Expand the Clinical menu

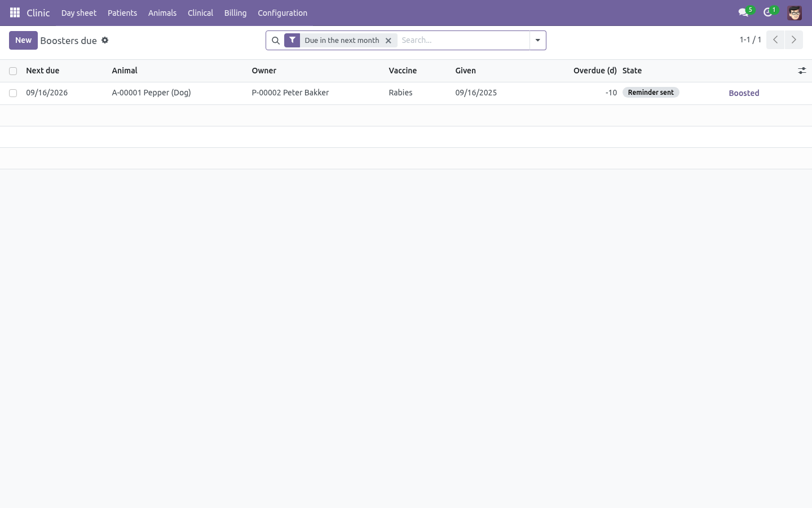(x=200, y=13)
